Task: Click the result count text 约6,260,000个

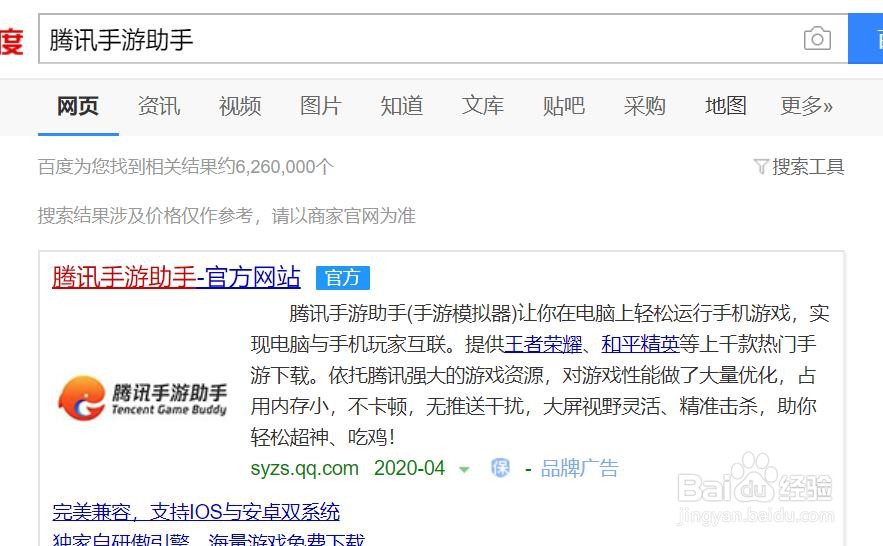Action: pos(275,167)
